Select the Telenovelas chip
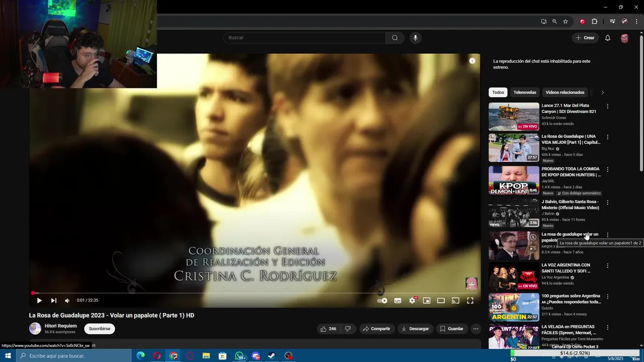644x362 pixels. tap(525, 93)
